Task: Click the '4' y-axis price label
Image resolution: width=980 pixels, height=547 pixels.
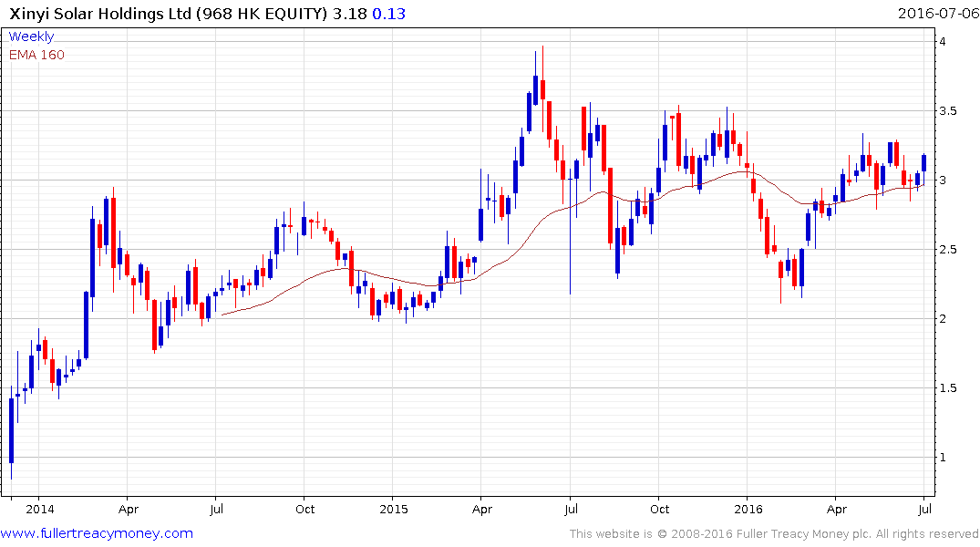Action: [943, 42]
